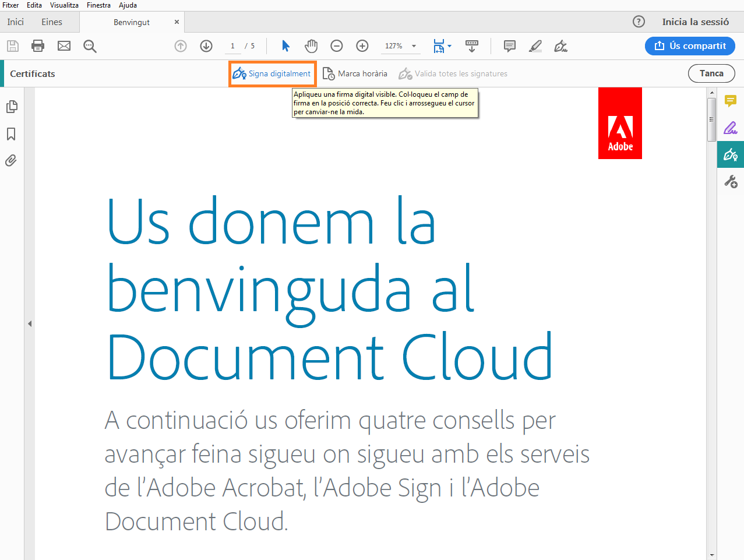Open the Ajuda menu
Viewport: 744px width, 560px height.
128,5
